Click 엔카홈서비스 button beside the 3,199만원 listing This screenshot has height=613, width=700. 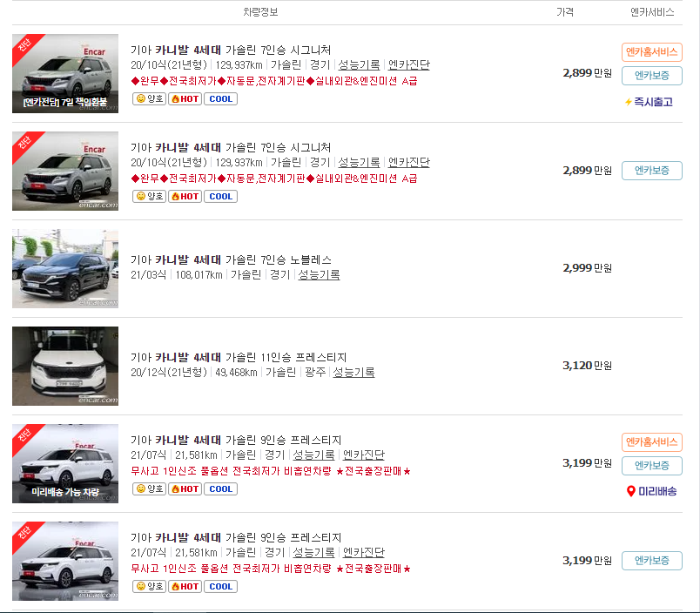click(x=650, y=442)
